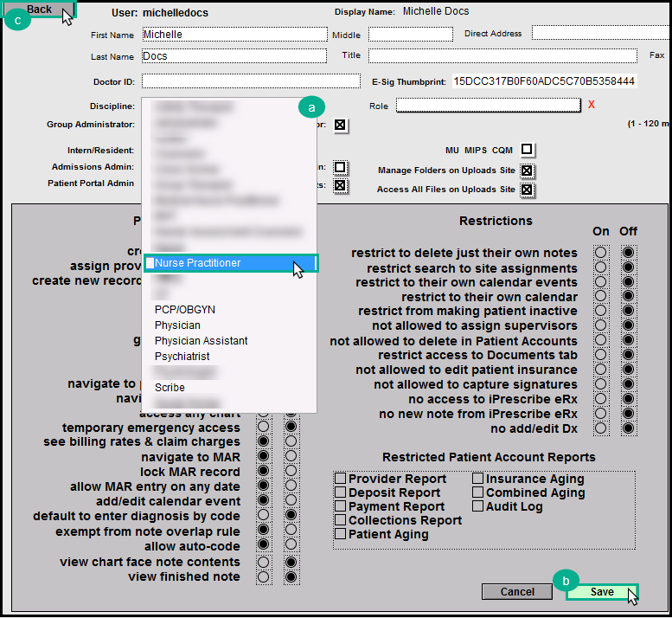
Task: Pick Psychiatrist from the discipline list
Action: (x=182, y=357)
